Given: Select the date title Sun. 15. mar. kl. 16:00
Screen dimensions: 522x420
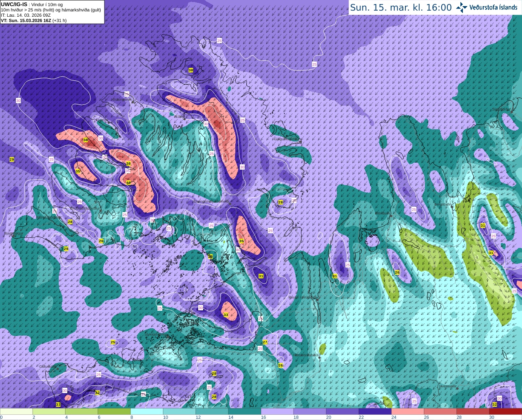Looking at the screenshot, I should coord(401,7).
